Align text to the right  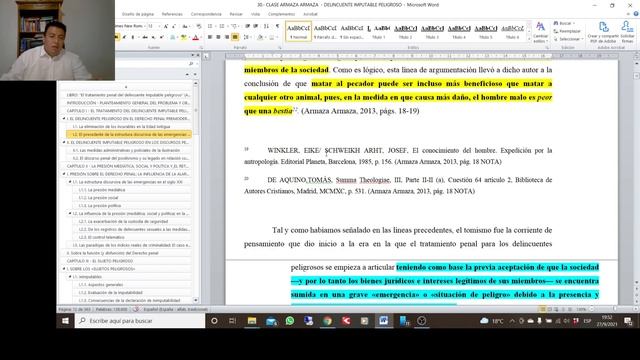(227, 37)
